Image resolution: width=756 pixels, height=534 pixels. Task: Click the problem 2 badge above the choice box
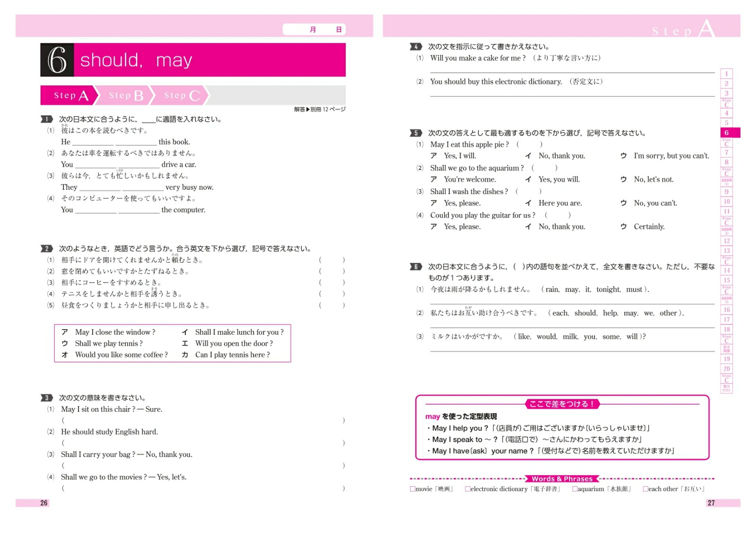[x=47, y=248]
